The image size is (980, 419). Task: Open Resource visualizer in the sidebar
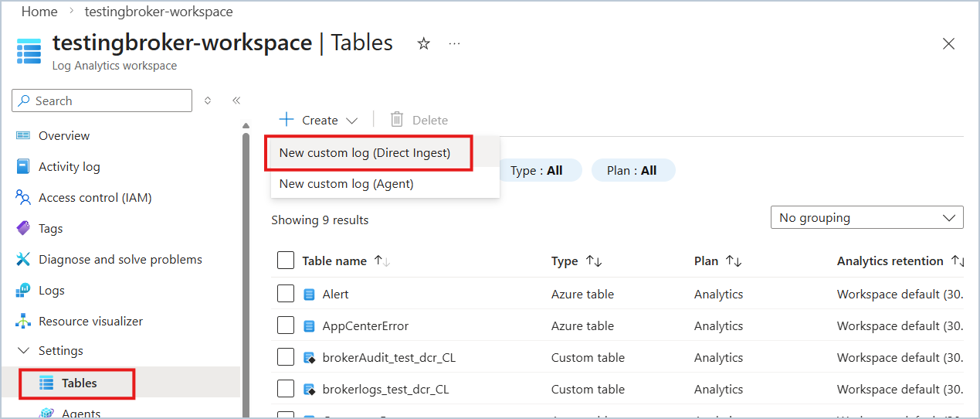tap(91, 321)
